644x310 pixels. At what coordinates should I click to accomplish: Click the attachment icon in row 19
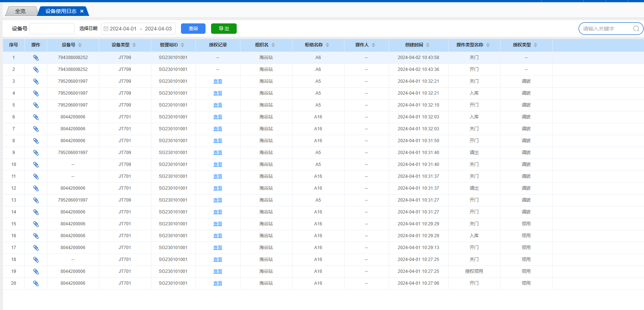pos(36,271)
